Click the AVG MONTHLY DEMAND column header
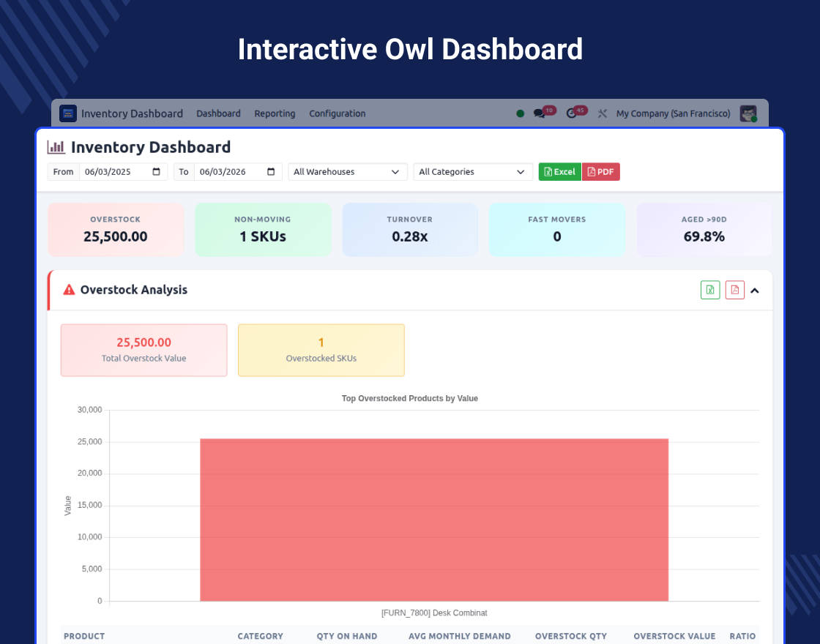This screenshot has height=644, width=820. (460, 636)
